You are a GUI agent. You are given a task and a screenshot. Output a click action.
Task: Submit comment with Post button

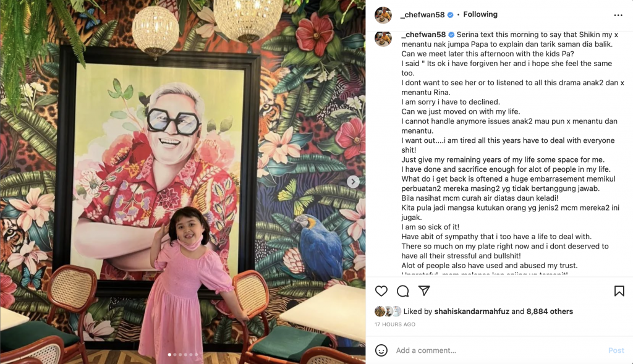pos(616,350)
